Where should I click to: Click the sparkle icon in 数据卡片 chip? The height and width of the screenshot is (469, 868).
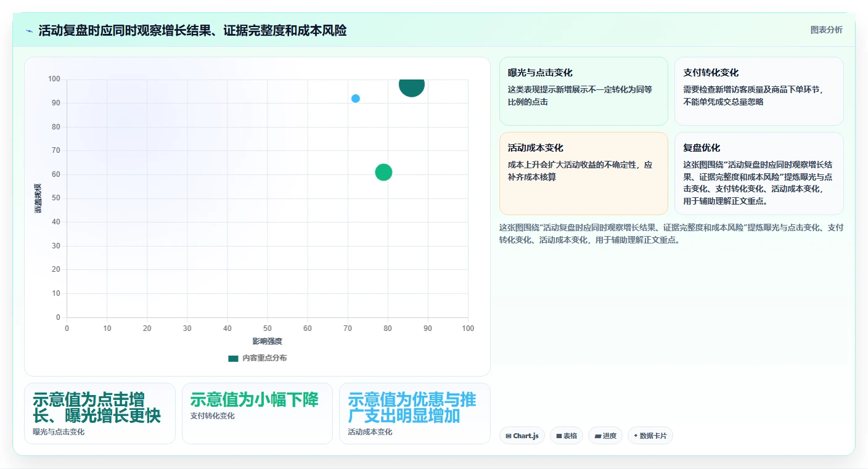636,436
